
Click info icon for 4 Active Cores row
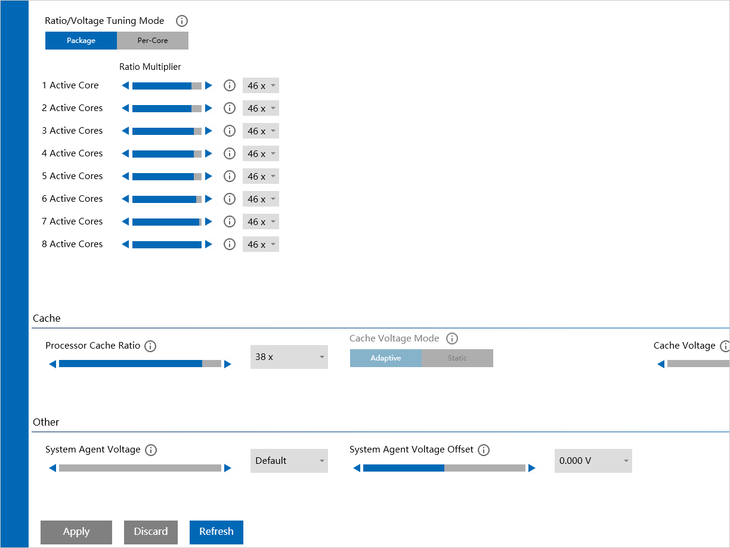[x=229, y=154]
